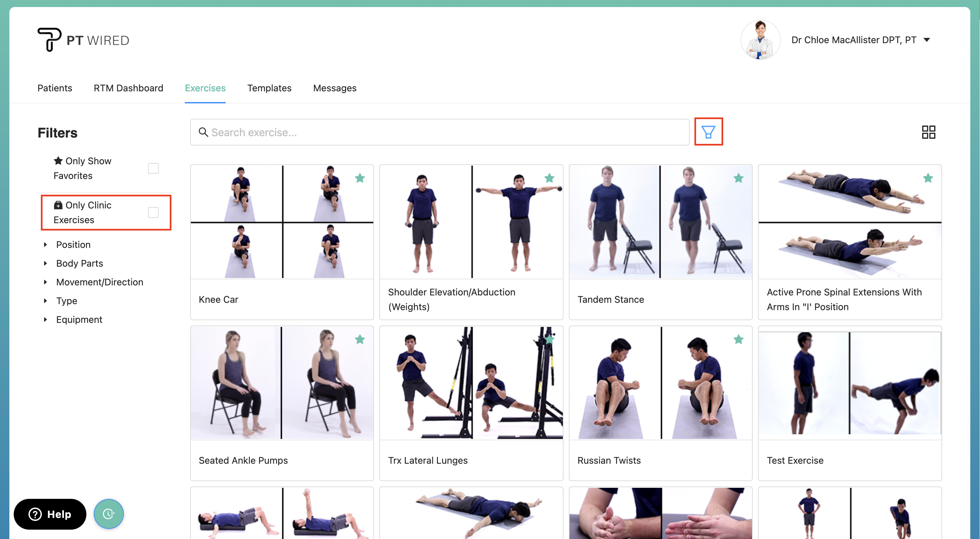980x539 pixels.
Task: Click the round clock icon button
Action: point(108,514)
